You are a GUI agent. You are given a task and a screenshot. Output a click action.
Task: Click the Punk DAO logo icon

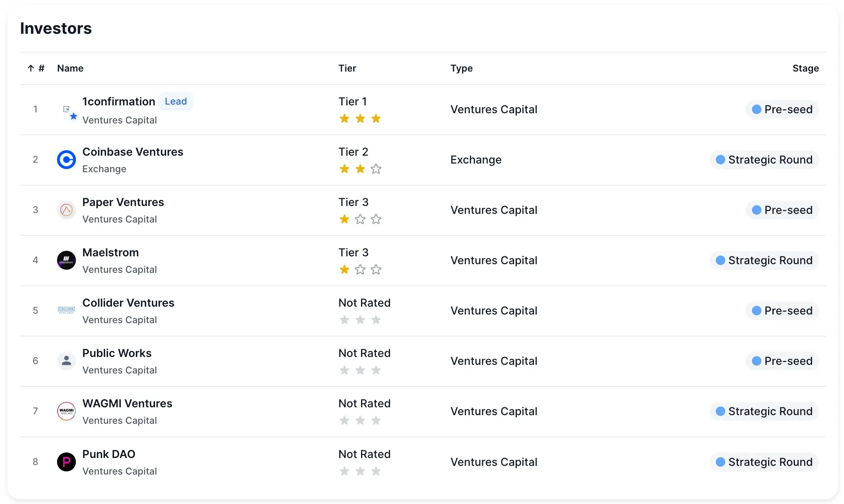tap(66, 462)
